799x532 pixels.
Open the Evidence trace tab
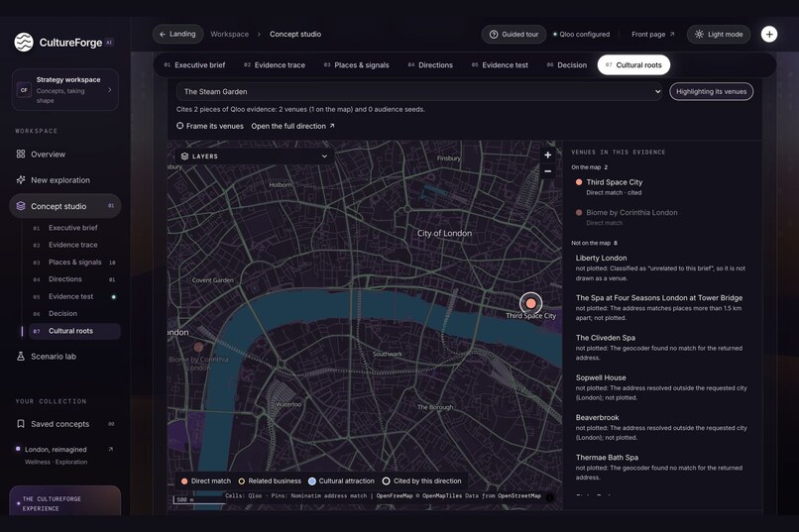pyautogui.click(x=275, y=65)
